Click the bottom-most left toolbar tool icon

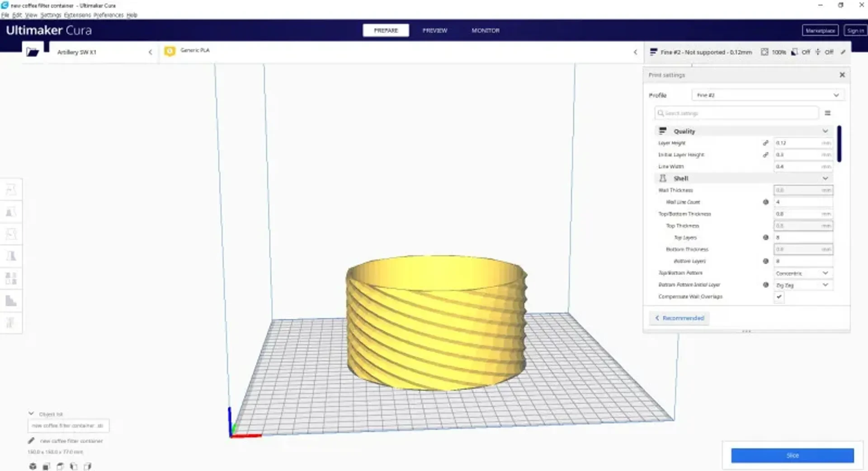[x=11, y=322]
